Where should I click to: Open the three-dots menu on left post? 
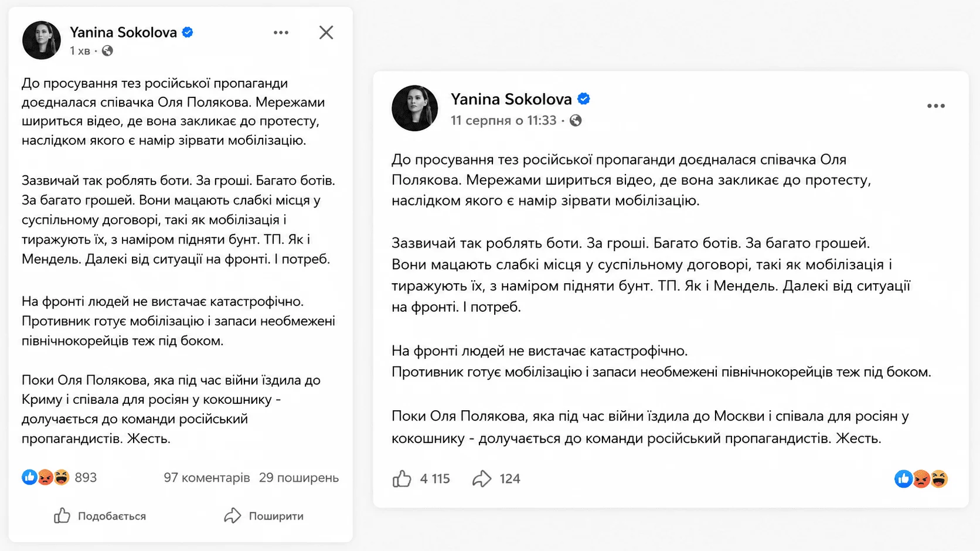(x=281, y=33)
